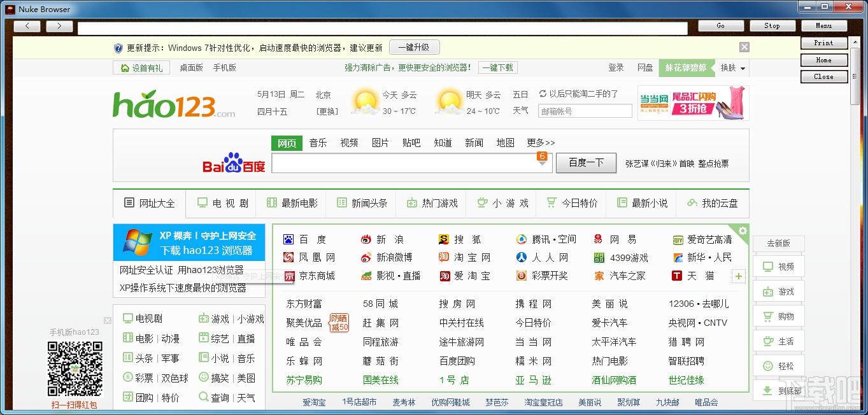
Task: Click the 百度 paw site icon
Action: [x=289, y=239]
